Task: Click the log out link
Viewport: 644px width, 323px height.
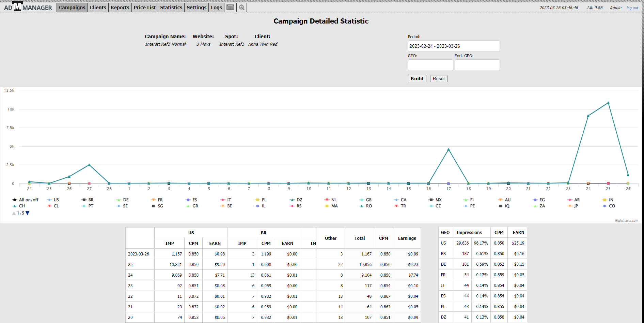Action: 632,8
